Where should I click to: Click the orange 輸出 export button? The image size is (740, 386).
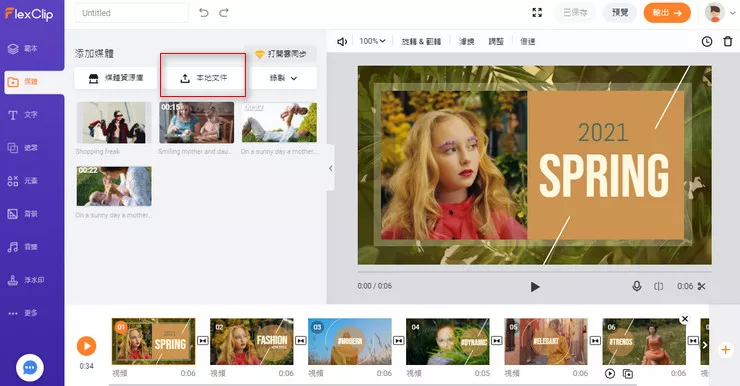pos(667,13)
